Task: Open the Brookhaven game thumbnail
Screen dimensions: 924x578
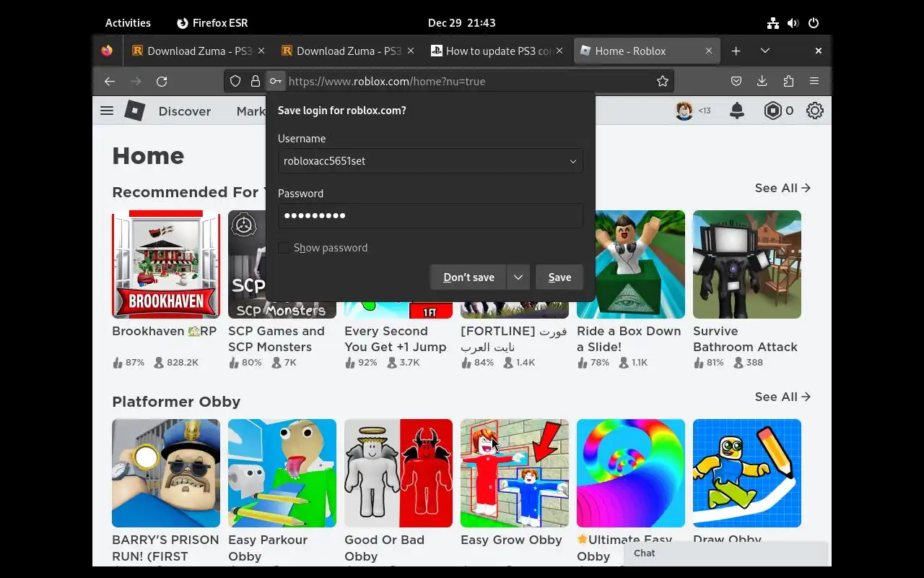Action: pos(166,264)
